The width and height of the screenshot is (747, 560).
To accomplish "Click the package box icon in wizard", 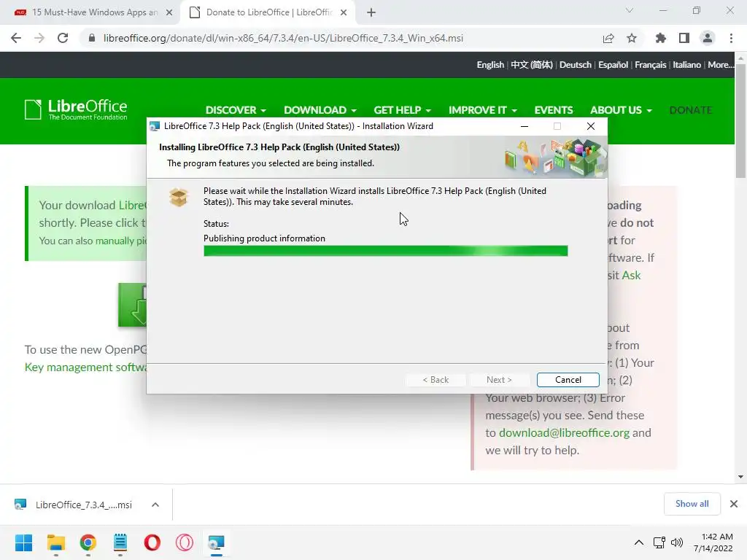I will [179, 197].
